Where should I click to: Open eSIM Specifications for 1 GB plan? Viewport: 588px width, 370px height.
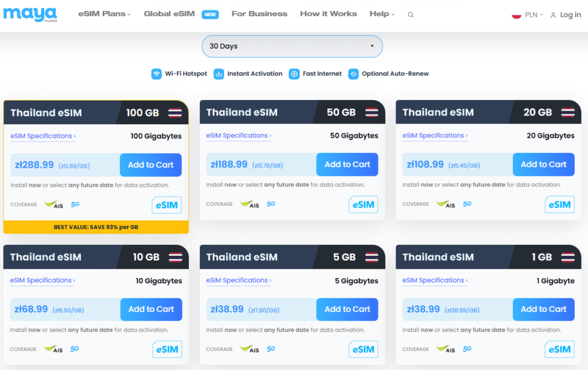click(435, 281)
